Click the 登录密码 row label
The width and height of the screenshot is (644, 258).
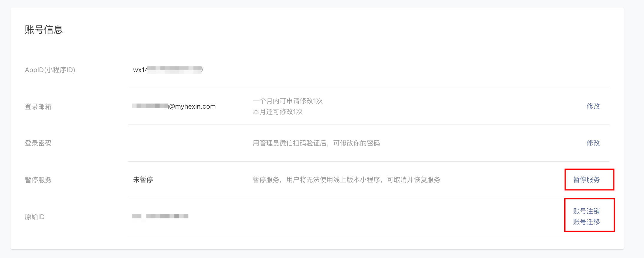38,143
